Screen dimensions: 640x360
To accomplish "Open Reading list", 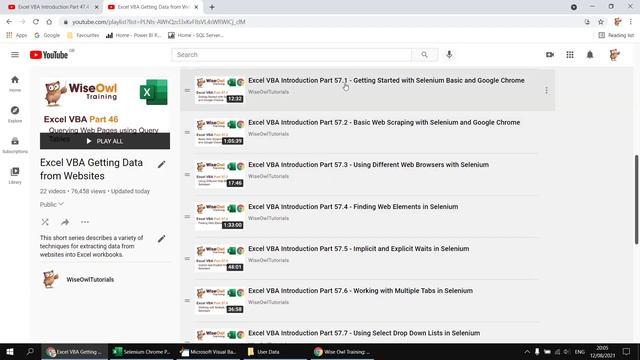I will 616,36.
